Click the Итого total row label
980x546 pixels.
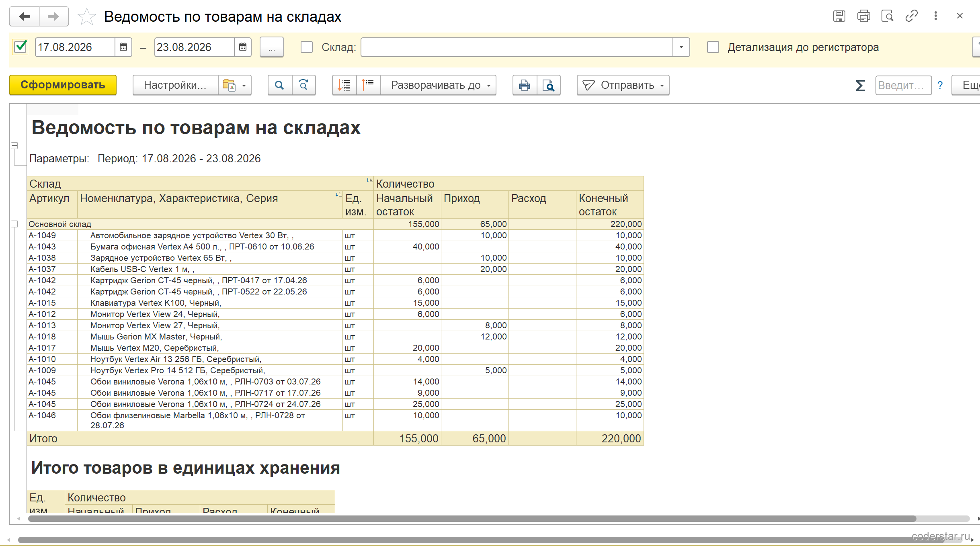[x=43, y=438]
